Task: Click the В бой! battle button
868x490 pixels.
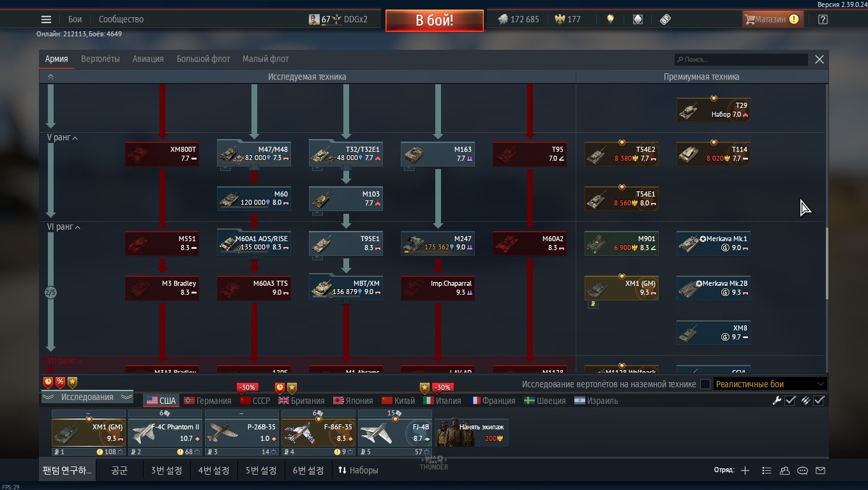Action: point(434,20)
